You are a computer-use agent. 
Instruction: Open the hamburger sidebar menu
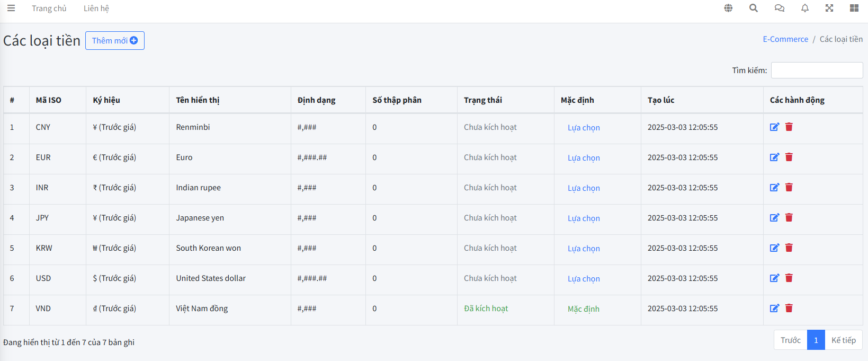click(11, 8)
